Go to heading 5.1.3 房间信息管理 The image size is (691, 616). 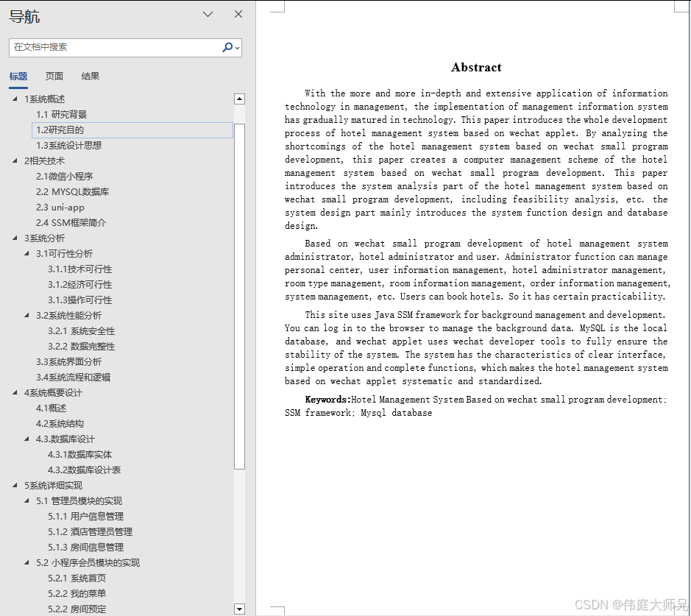tap(85, 547)
